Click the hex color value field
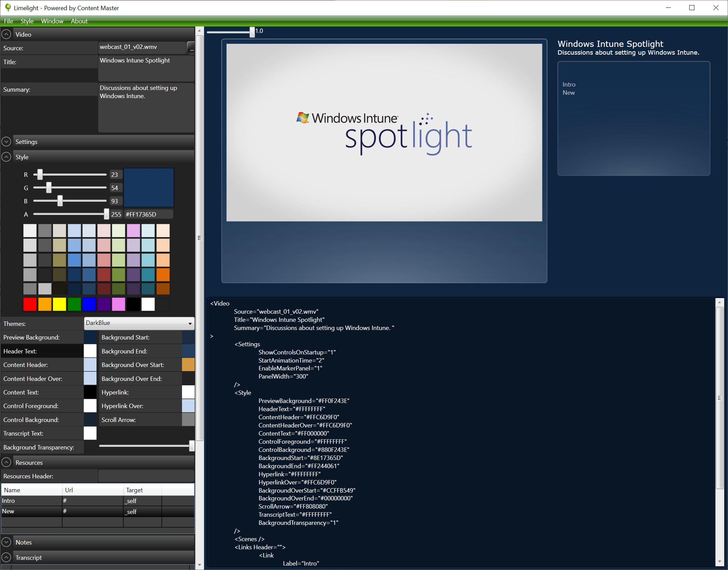 pos(148,214)
